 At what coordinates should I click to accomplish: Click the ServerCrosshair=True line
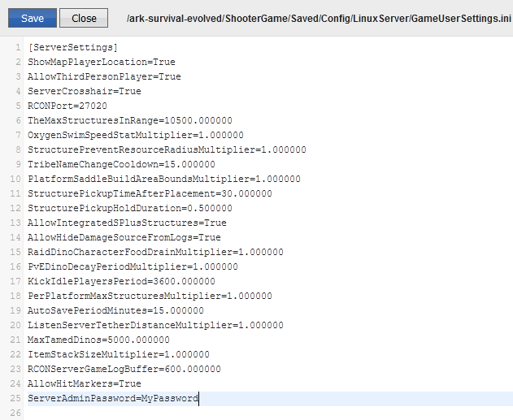tap(85, 91)
